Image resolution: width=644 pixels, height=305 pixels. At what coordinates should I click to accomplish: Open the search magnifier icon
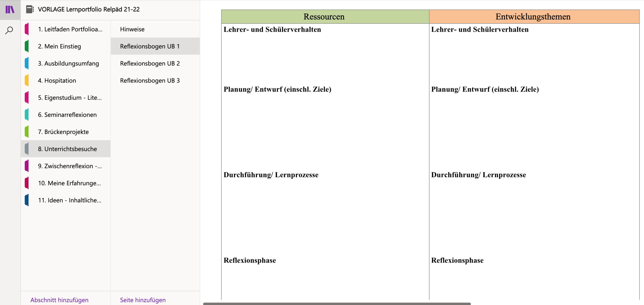tap(9, 30)
